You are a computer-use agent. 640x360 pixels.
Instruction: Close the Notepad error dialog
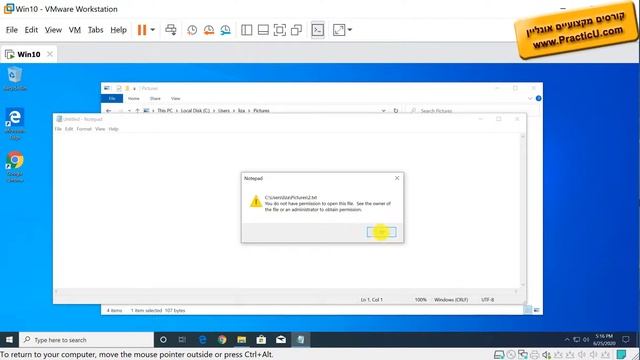point(397,178)
